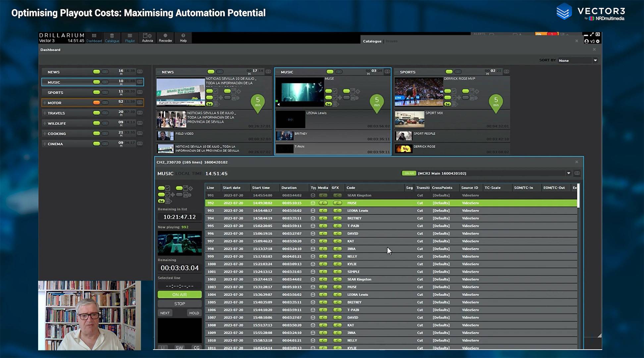The width and height of the screenshot is (644, 358).
Task: Click the NEXT button
Action: 165,313
